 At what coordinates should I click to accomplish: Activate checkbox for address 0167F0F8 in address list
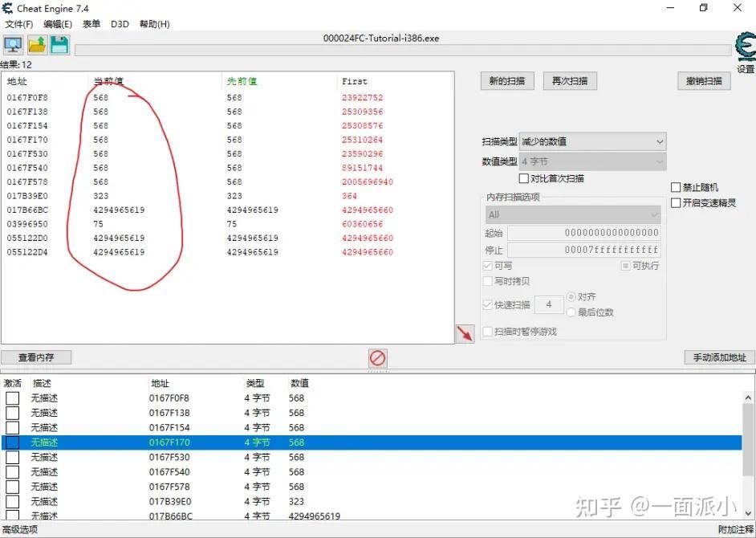pyautogui.click(x=13, y=398)
